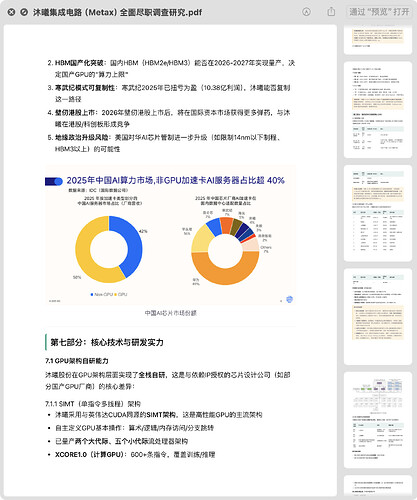The height and width of the screenshot is (500, 417).
Task: Click the 数据来源: IDC source line
Action: [98, 190]
